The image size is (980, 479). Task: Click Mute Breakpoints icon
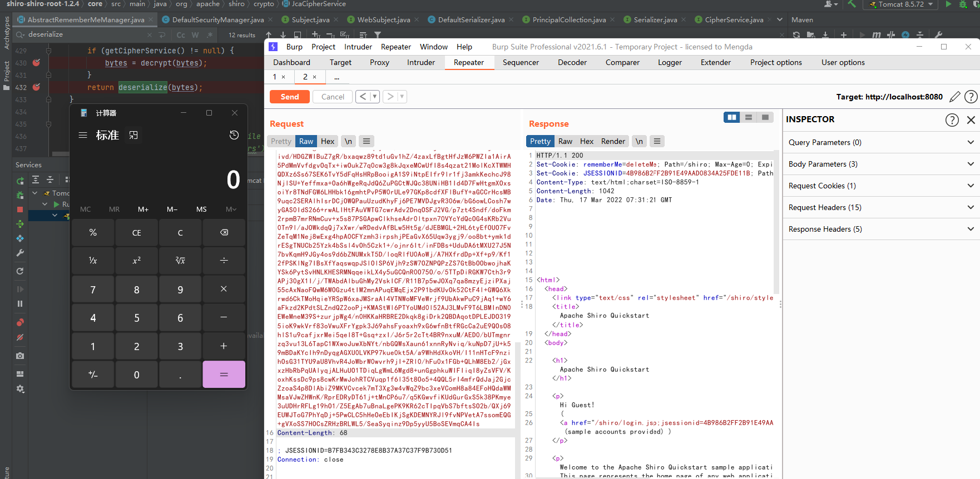click(20, 337)
